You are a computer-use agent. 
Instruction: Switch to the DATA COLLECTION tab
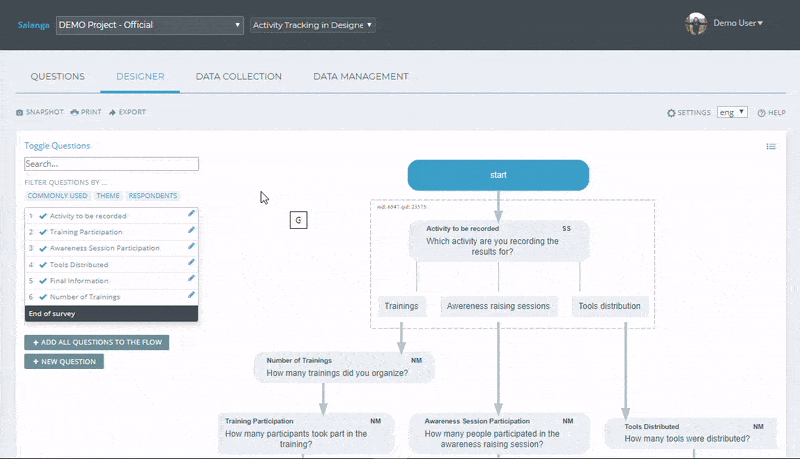[x=239, y=76]
